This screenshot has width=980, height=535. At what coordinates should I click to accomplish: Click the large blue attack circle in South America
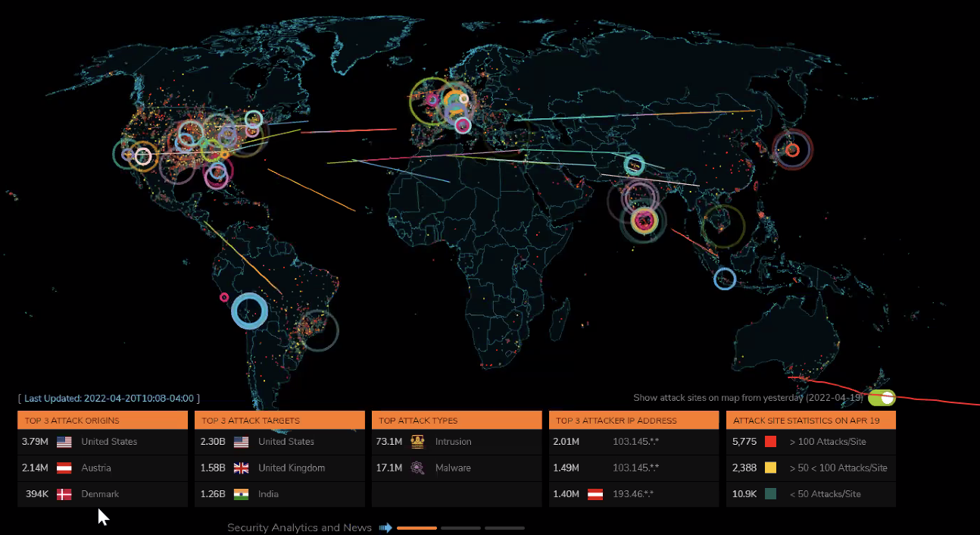(x=249, y=311)
